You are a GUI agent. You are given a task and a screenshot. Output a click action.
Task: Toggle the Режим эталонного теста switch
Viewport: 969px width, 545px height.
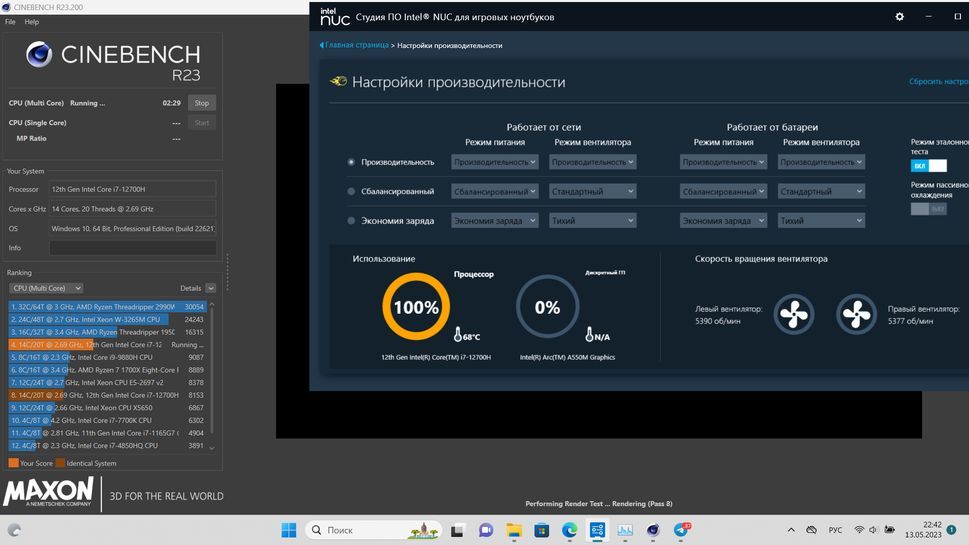[x=928, y=165]
